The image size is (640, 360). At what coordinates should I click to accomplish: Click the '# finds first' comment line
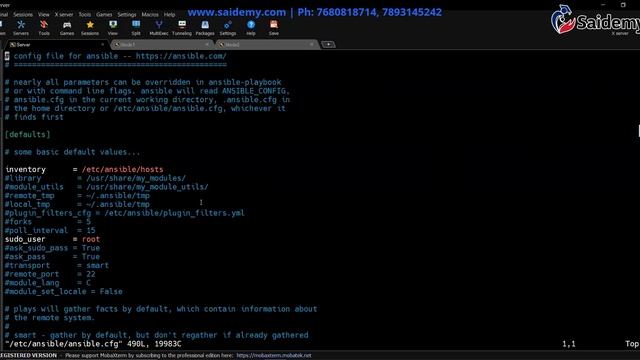34,117
